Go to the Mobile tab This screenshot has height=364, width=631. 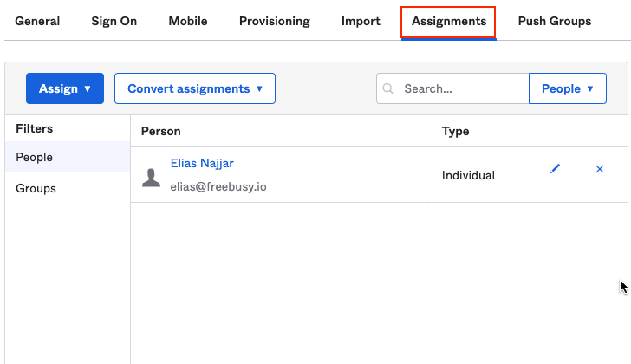coord(188,21)
